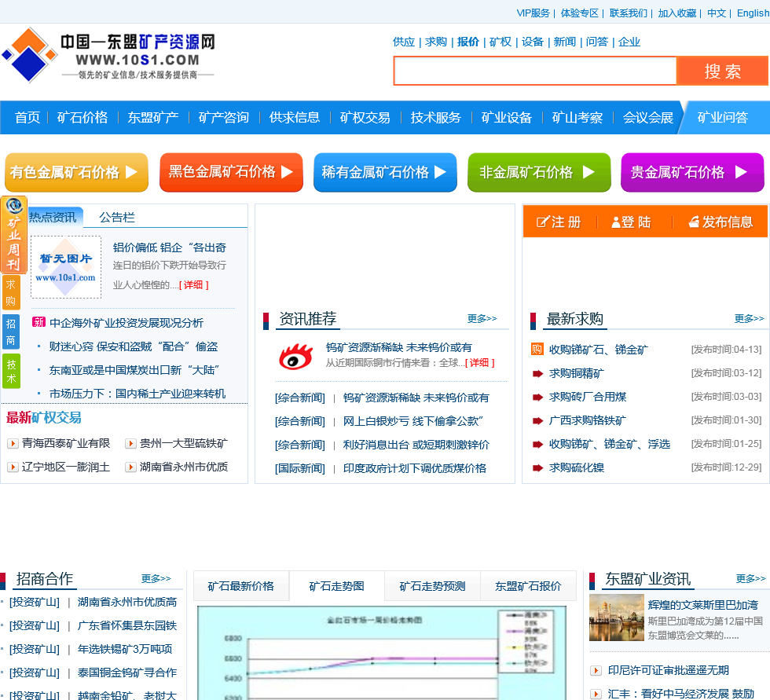Click 更多>> next to 东盟矿业资讯
This screenshot has height=700, width=770.
click(750, 579)
